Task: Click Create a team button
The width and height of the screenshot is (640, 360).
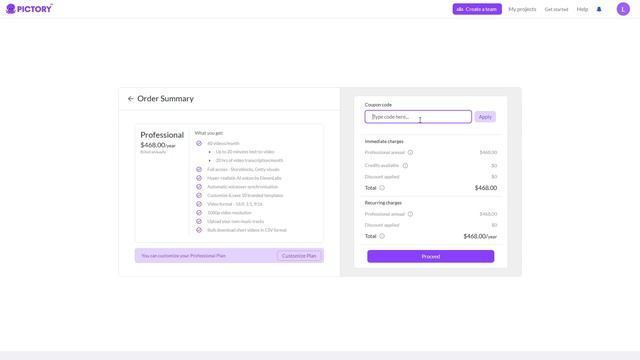Action: (477, 9)
